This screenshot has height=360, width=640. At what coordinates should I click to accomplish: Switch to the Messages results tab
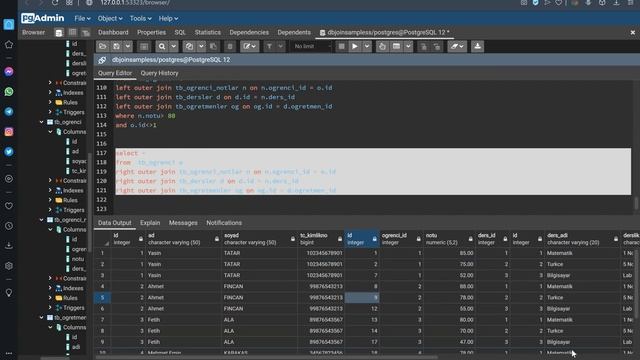click(x=183, y=223)
